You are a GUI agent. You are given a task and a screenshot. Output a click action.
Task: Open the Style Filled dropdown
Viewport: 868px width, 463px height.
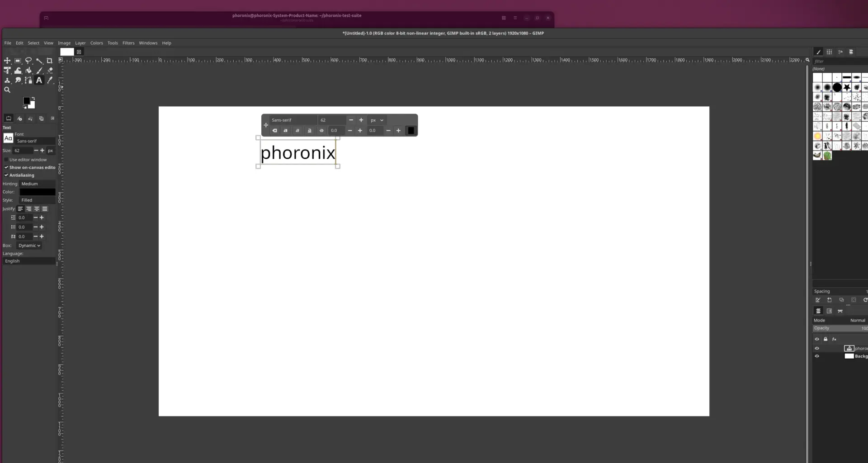(37, 200)
